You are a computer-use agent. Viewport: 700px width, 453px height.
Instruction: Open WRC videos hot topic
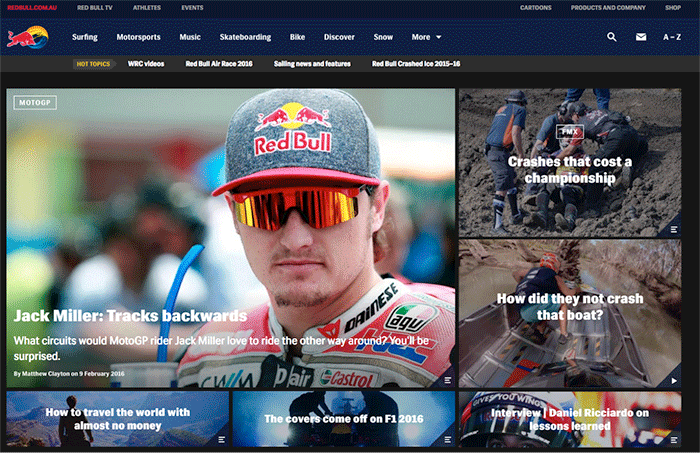(146, 64)
